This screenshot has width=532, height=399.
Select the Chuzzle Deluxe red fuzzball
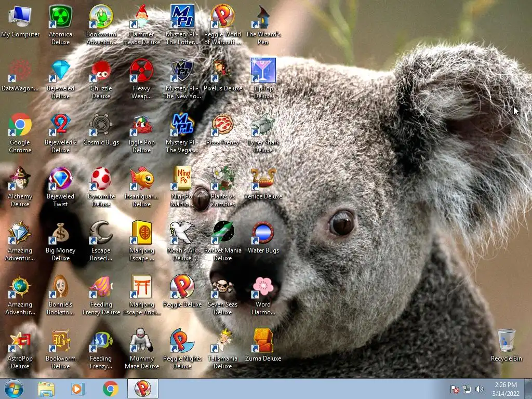[101, 71]
